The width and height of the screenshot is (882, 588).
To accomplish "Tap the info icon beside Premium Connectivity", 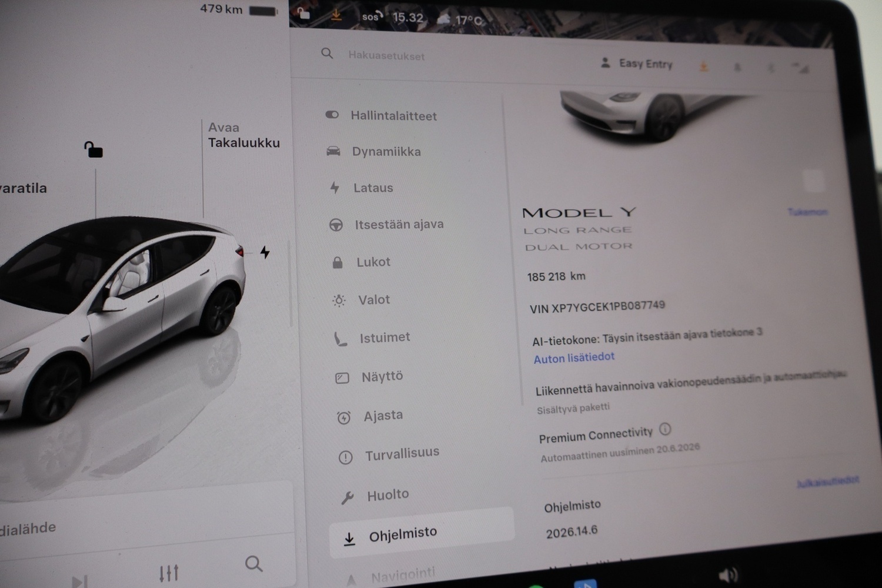I will click(x=665, y=429).
